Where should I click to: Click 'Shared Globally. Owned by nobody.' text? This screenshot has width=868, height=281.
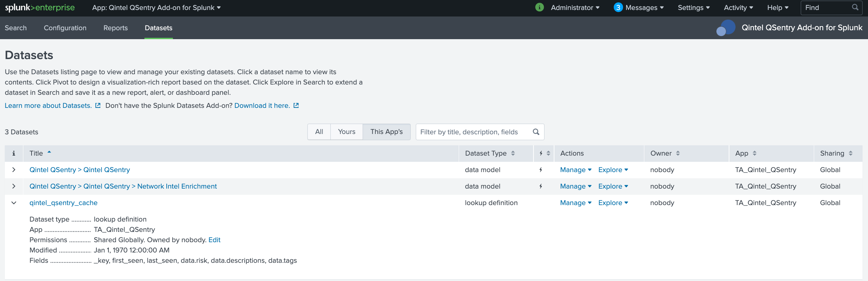(x=150, y=240)
